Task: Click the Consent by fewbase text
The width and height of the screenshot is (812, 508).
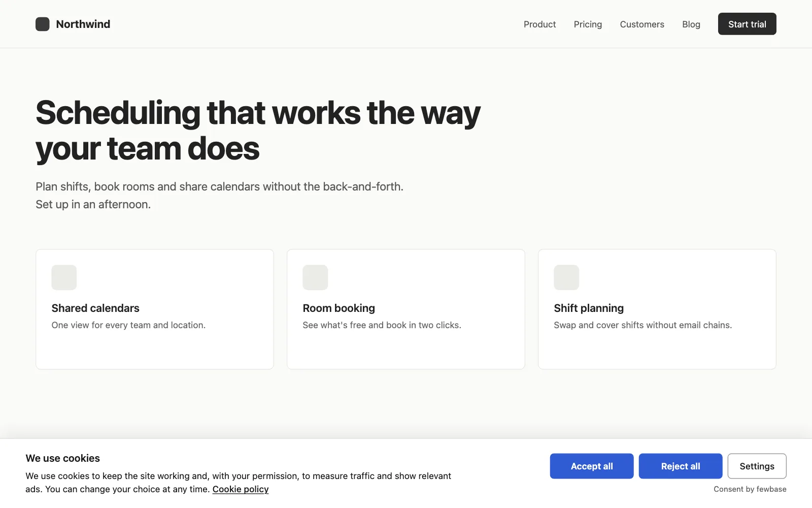Action: coord(750,489)
